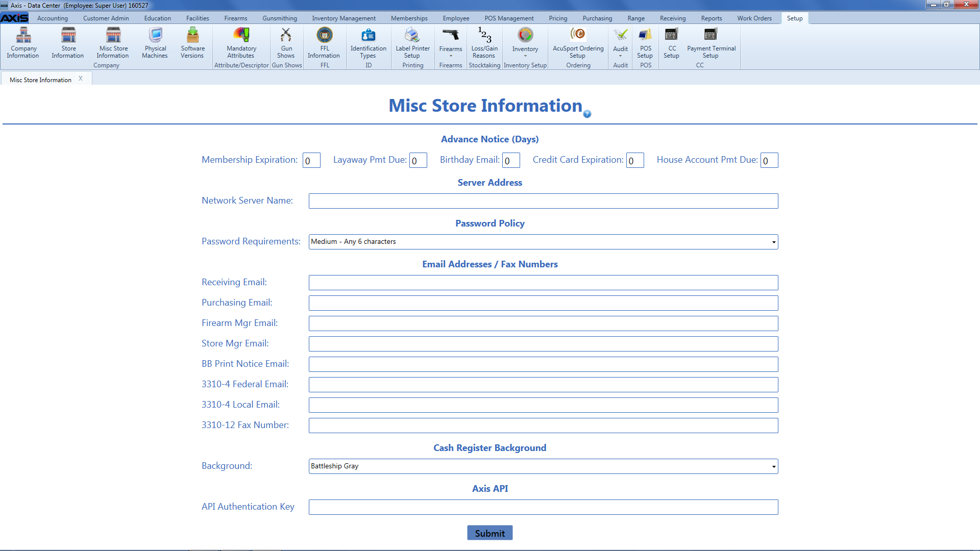The image size is (980, 551).
Task: Expand the Audit ribbon dropdown
Action: tap(621, 43)
